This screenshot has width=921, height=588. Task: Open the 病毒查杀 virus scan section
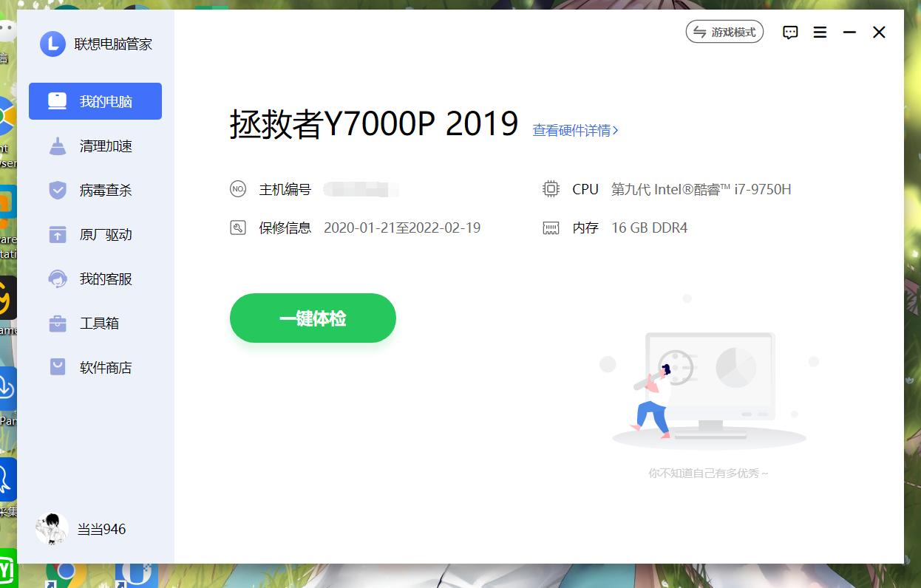pos(95,190)
